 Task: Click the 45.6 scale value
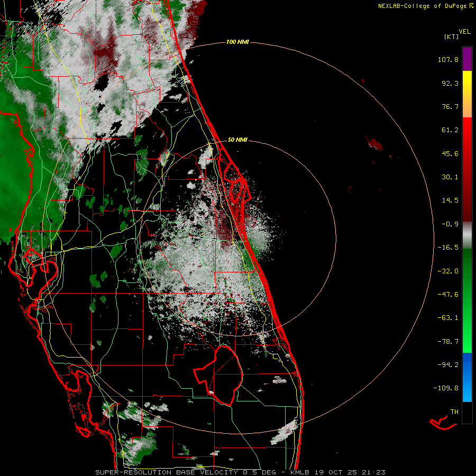click(450, 153)
